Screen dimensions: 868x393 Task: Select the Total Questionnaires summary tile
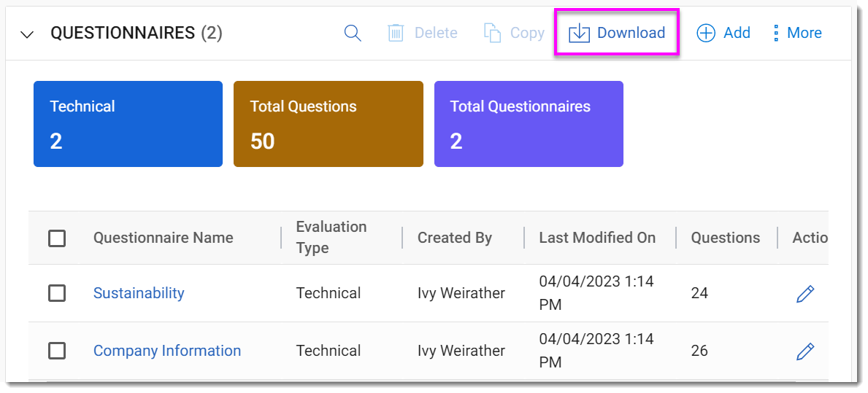[x=529, y=124]
